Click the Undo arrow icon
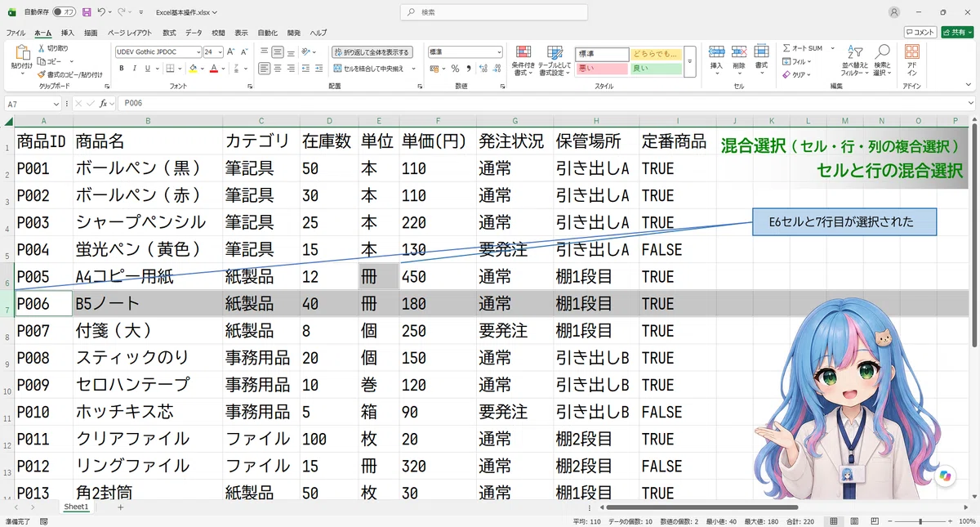The image size is (980, 527). pyautogui.click(x=100, y=12)
